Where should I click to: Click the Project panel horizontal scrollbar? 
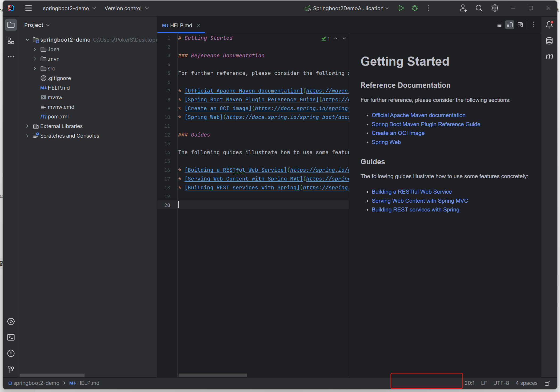pos(52,375)
